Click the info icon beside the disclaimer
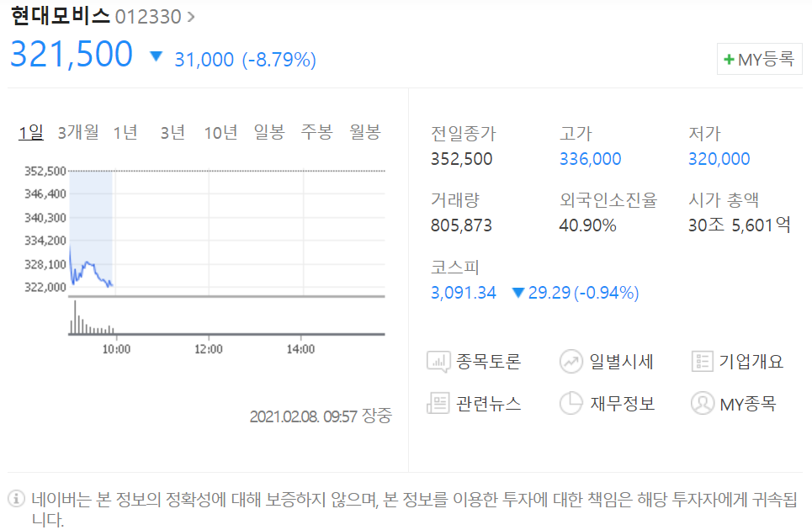The height and width of the screenshot is (530, 812). (x=17, y=499)
